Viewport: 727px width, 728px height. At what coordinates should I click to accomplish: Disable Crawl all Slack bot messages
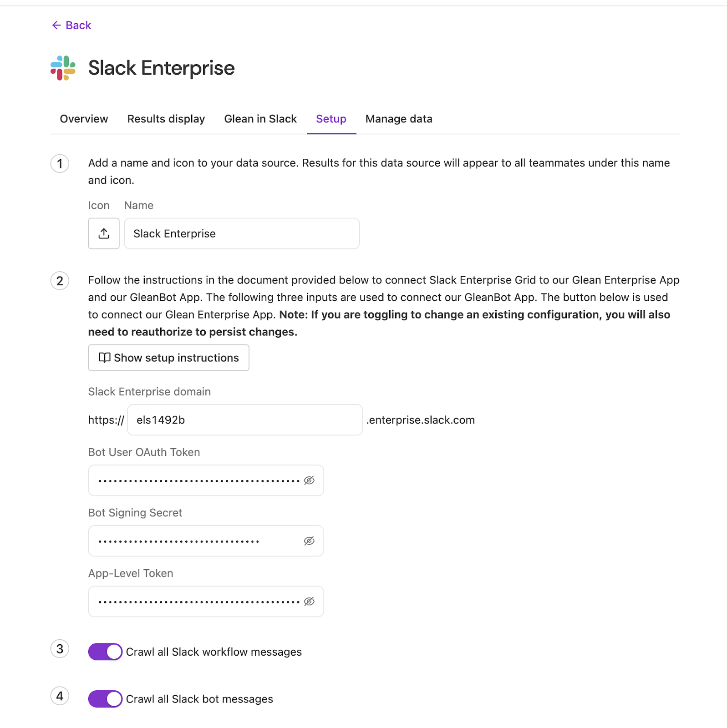click(105, 699)
